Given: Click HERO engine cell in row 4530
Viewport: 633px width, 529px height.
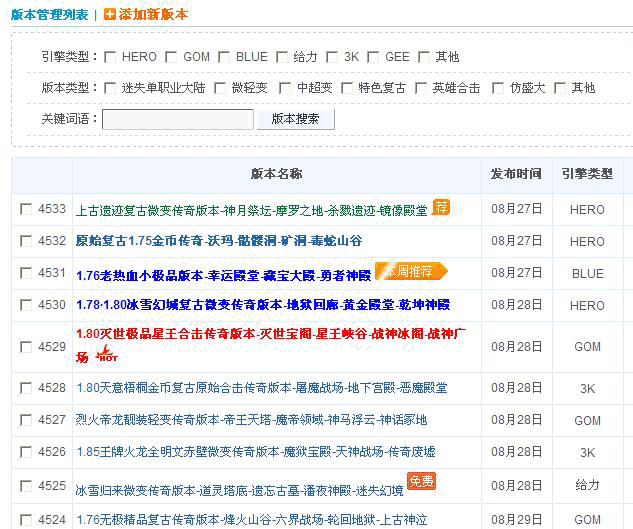Looking at the screenshot, I should pos(587,305).
